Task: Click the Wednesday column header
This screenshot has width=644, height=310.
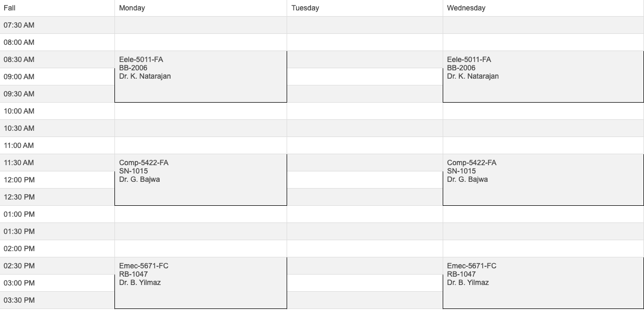Action: [543, 8]
